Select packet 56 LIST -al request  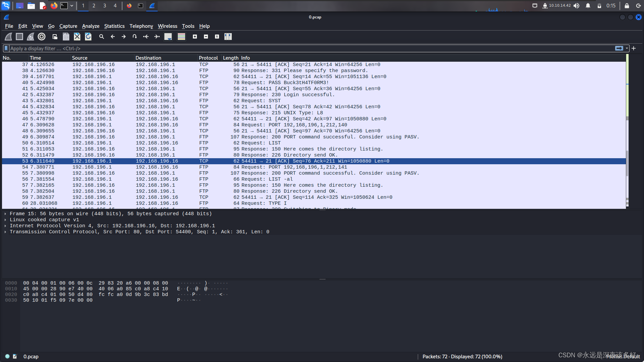(x=314, y=179)
